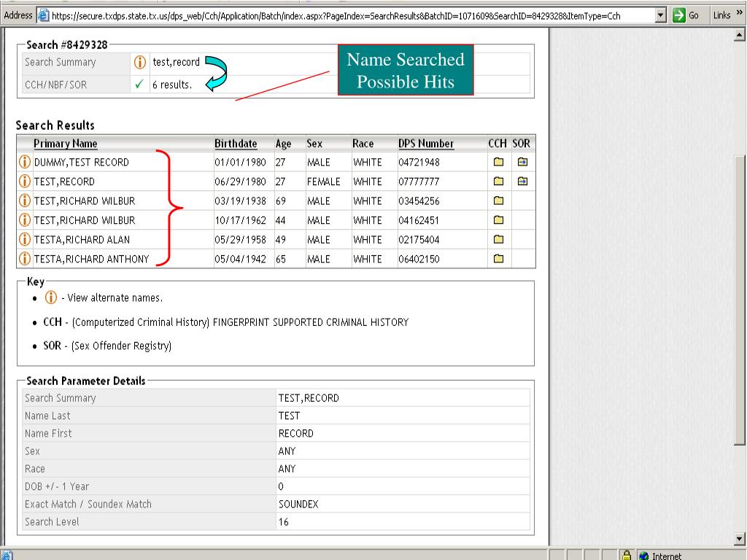This screenshot has width=747, height=560.
Task: Sort results by DPS Number column
Action: (x=426, y=144)
